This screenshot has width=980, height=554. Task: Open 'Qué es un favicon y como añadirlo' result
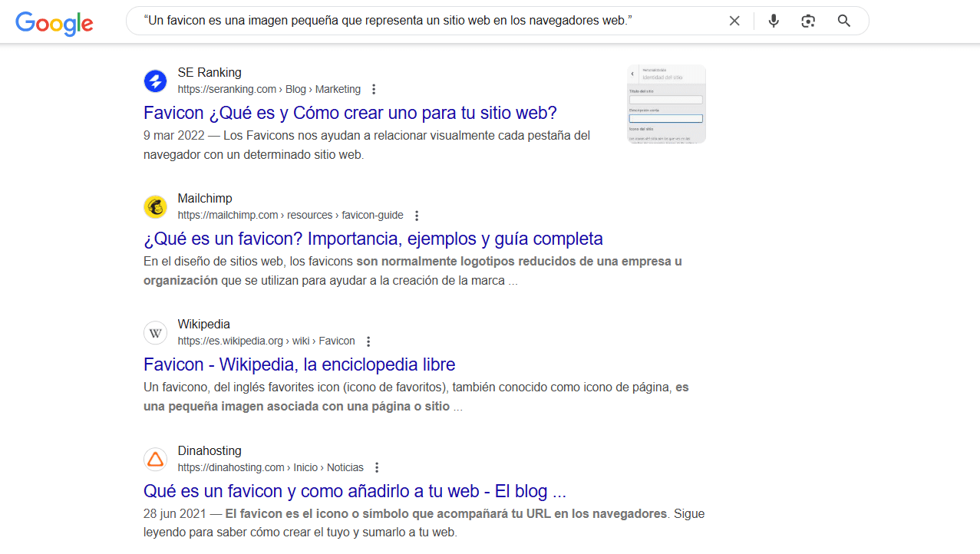click(355, 491)
